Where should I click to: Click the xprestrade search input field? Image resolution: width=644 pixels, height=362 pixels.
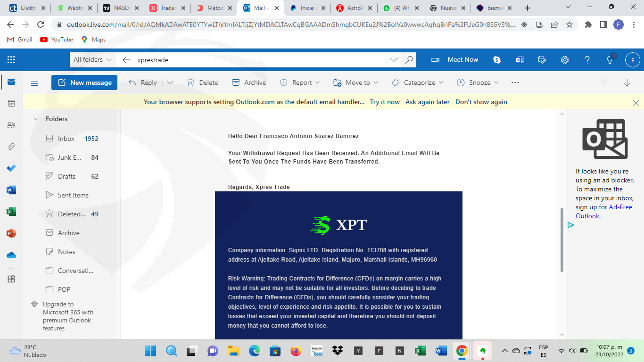click(x=262, y=60)
